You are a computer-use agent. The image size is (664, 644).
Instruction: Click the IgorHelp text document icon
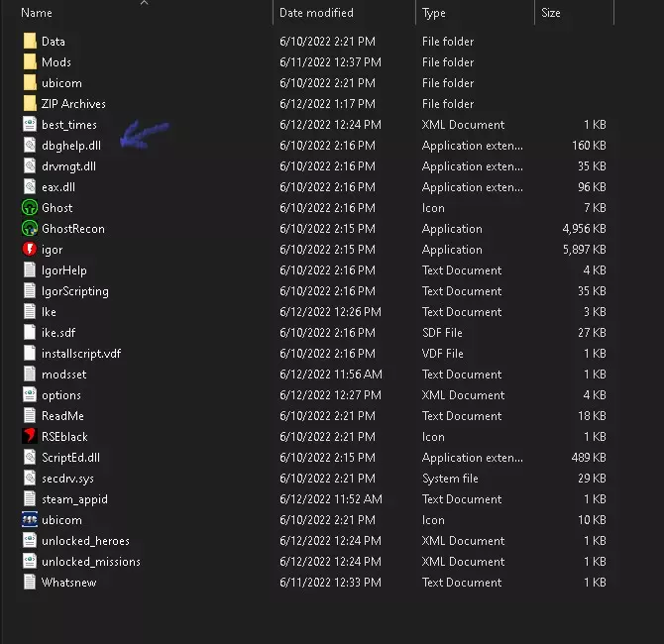pyautogui.click(x=30, y=270)
